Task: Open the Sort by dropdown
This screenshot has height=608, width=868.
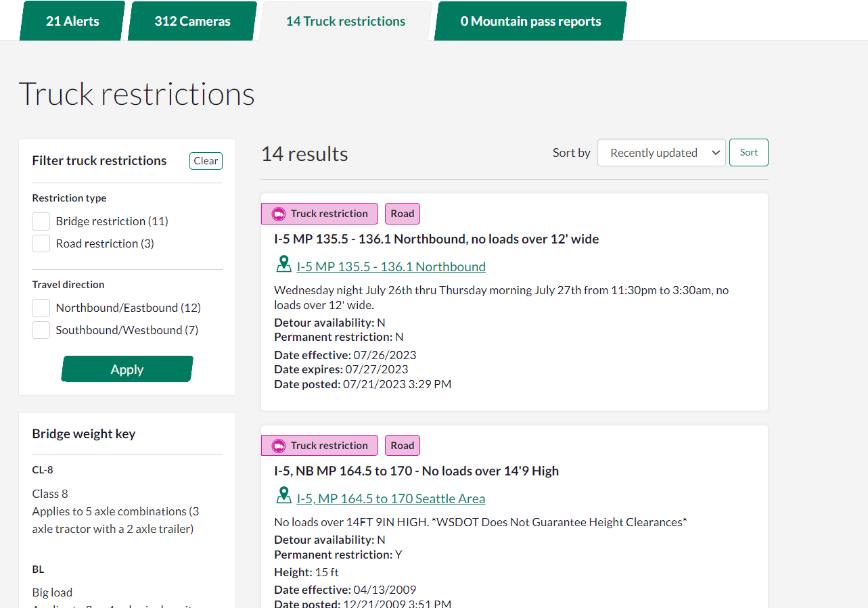Action: pos(661,153)
